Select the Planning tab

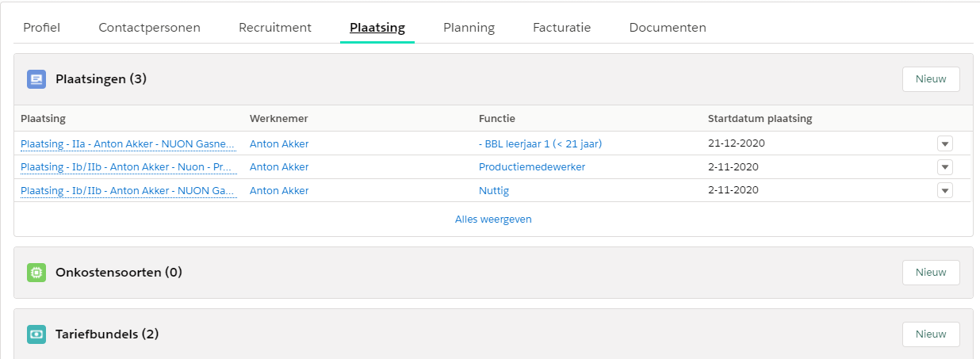pyautogui.click(x=469, y=28)
